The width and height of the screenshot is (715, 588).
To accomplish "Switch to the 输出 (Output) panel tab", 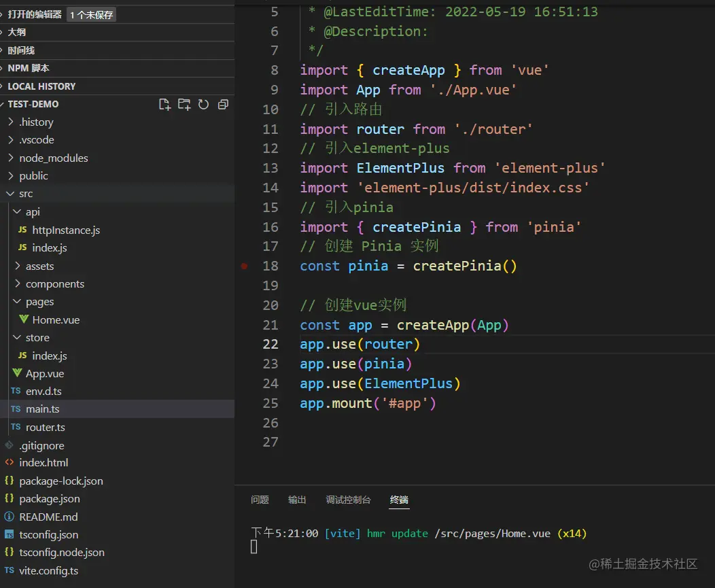I will [297, 500].
